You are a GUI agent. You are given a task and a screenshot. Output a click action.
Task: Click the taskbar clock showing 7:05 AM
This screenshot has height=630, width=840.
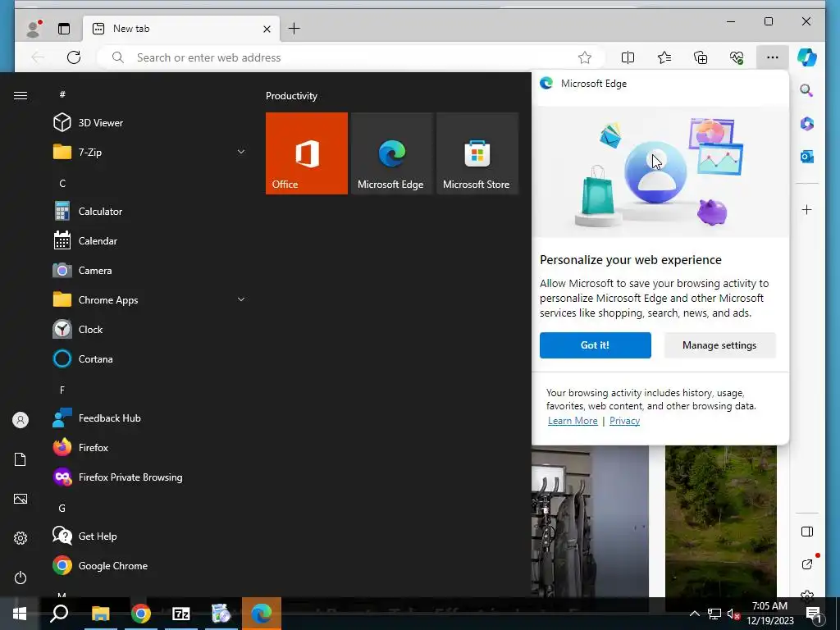point(769,614)
